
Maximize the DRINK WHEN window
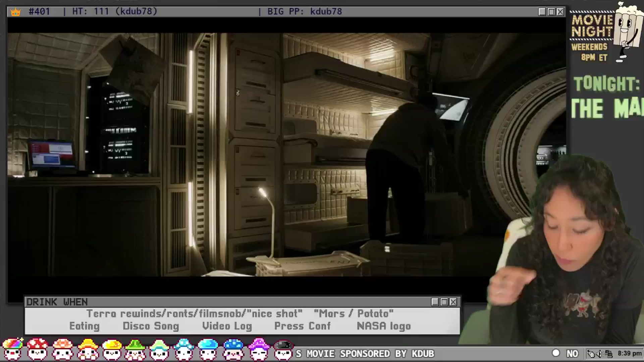pyautogui.click(x=444, y=302)
